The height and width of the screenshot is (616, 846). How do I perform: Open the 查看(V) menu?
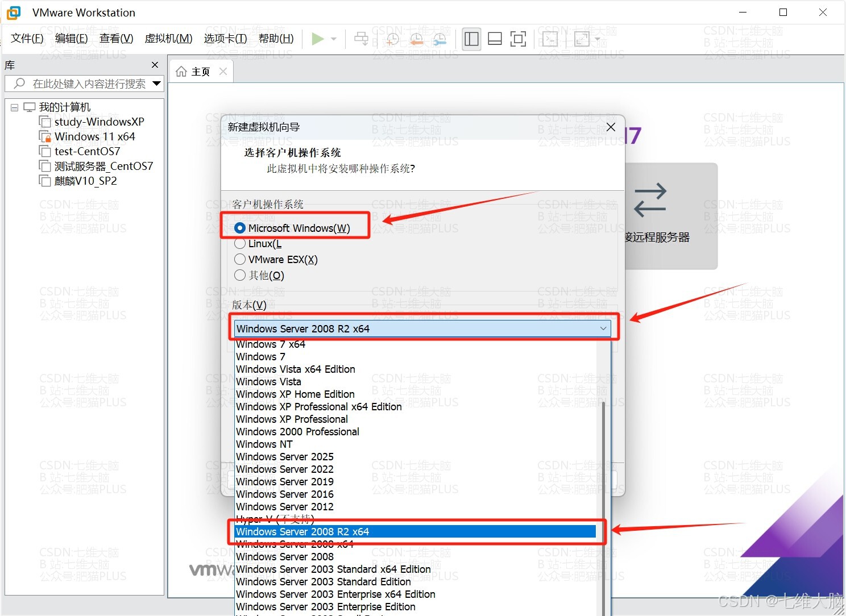116,39
